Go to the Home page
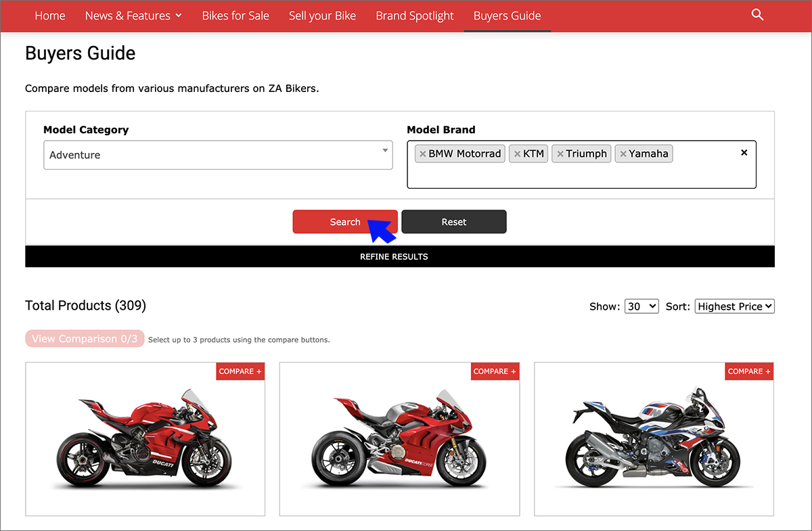Viewport: 812px width, 531px height. pos(50,16)
